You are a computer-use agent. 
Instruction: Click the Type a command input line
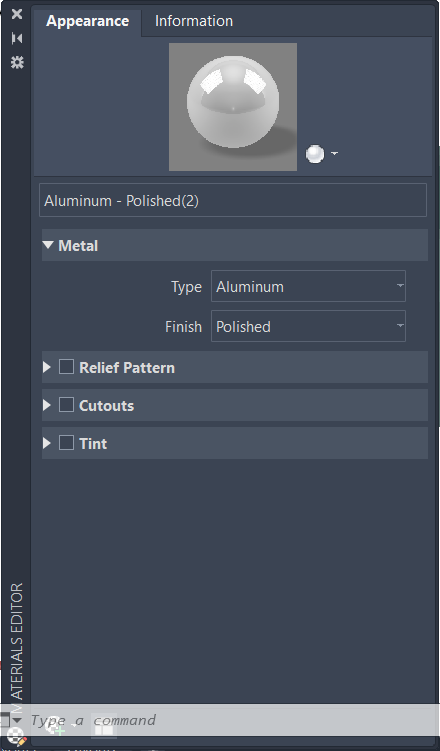tap(235, 720)
